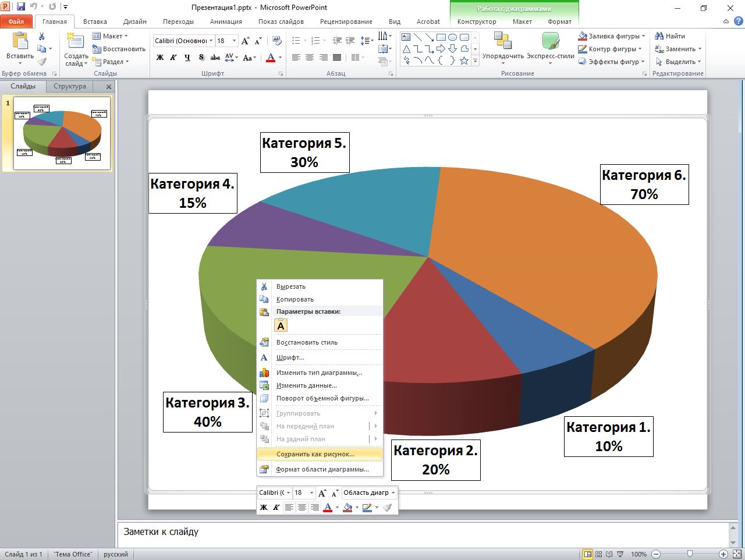Undo the last action from the quick access toolbar
This screenshot has height=560, width=745.
pos(33,7)
